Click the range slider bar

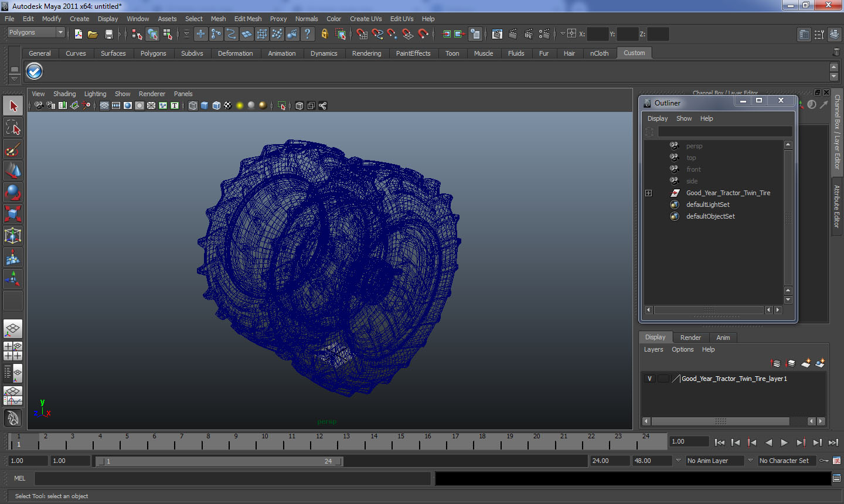[x=219, y=461]
